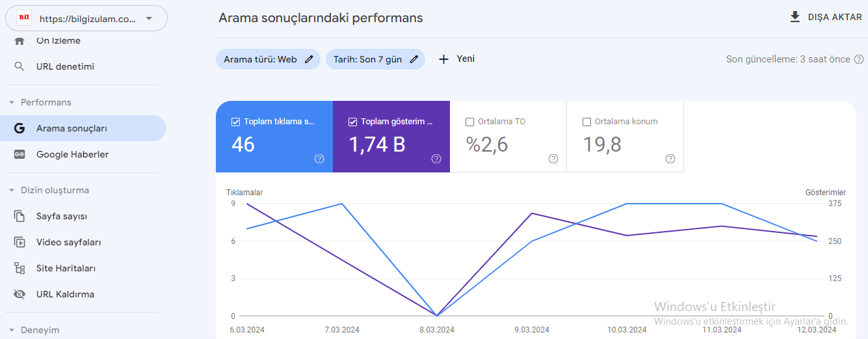868x339 pixels.
Task: Click the help icon beside Son güncelleme
Action: pyautogui.click(x=859, y=59)
